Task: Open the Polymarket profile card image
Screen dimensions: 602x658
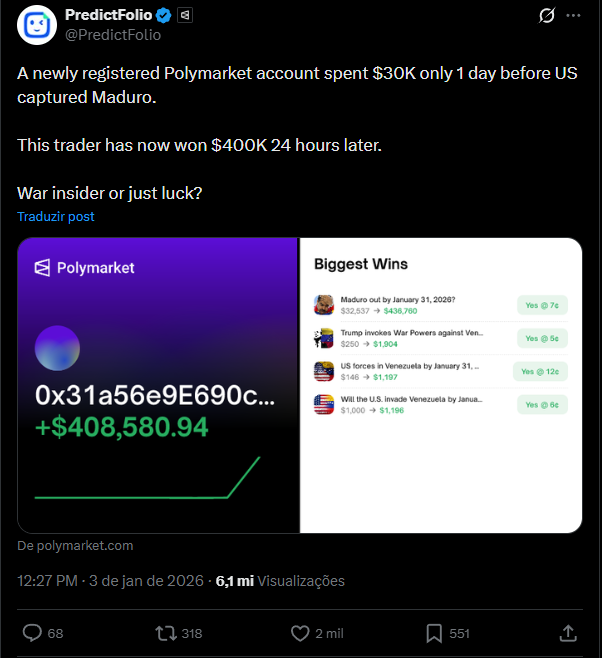Action: (158, 385)
